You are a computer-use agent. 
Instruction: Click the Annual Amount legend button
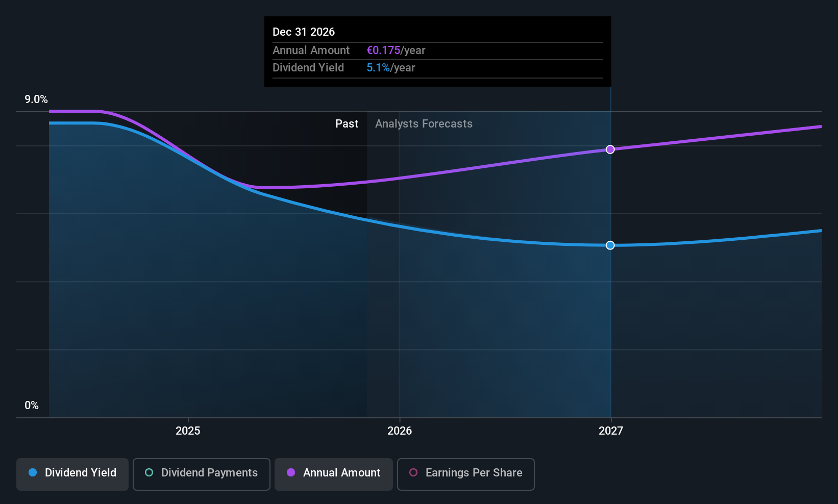click(x=333, y=474)
